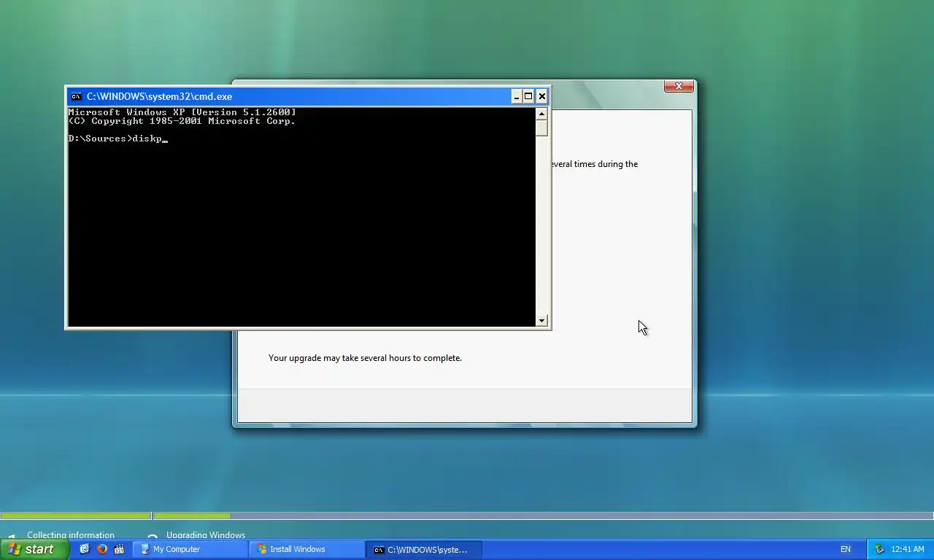Image resolution: width=934 pixels, height=560 pixels.
Task: Click the Copyright 1985-2001 Microsoft Corp. line
Action: [182, 121]
